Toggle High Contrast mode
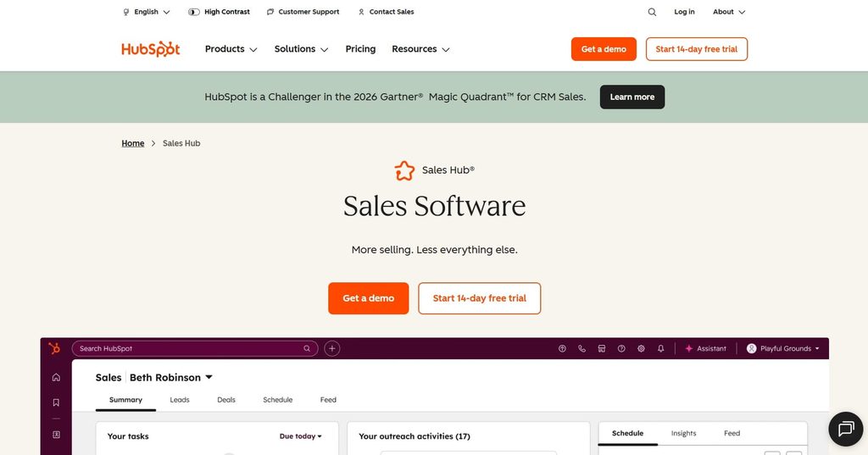The image size is (868, 455). (219, 12)
